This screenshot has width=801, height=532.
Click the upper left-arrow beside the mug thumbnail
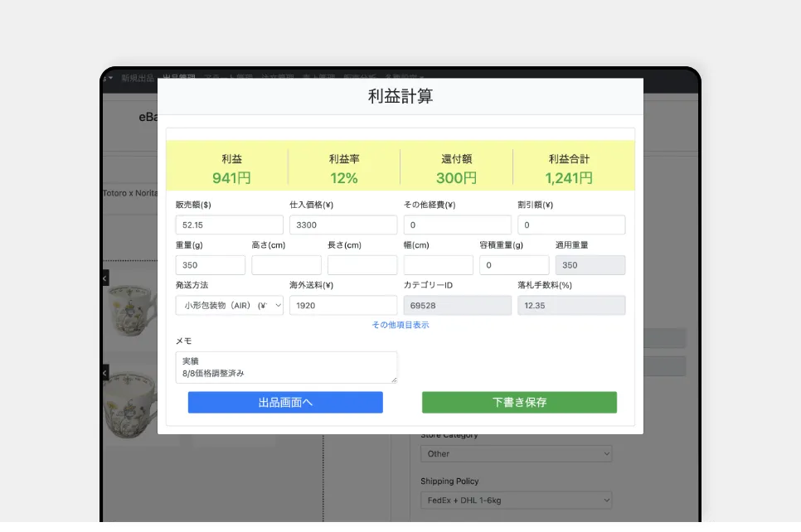click(104, 278)
